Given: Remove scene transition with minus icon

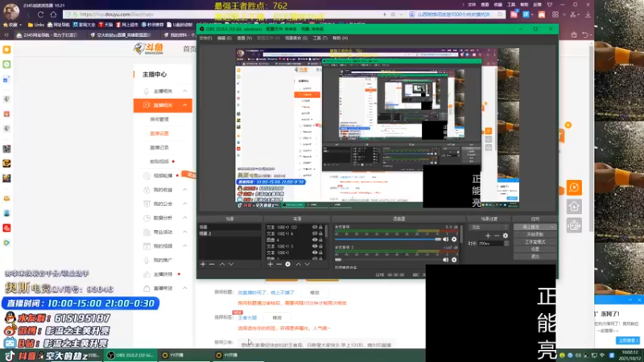Looking at the screenshot, I should pos(497,236).
